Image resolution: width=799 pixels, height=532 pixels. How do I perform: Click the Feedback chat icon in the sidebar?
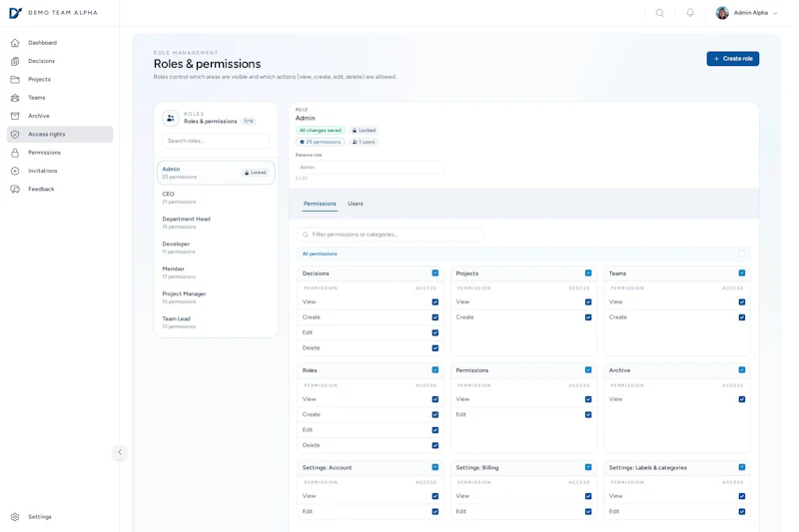15,190
